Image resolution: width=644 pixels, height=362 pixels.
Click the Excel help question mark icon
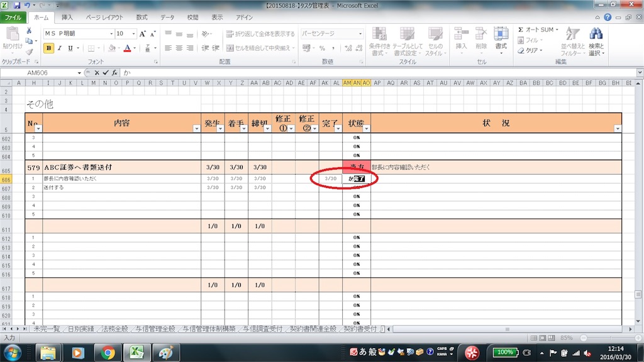tap(608, 17)
